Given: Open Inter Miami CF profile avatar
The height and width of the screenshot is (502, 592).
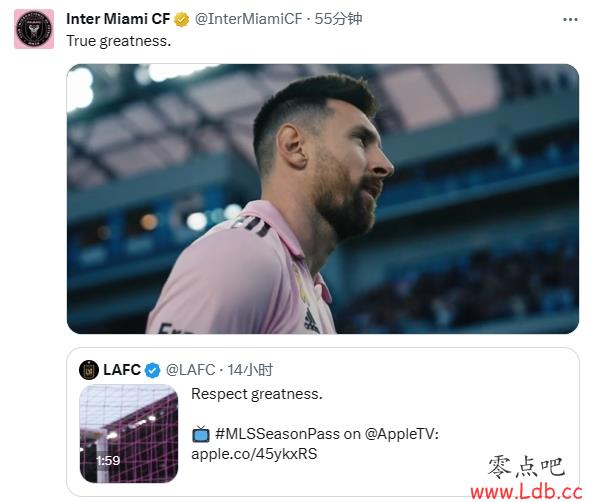Looking at the screenshot, I should [x=34, y=29].
